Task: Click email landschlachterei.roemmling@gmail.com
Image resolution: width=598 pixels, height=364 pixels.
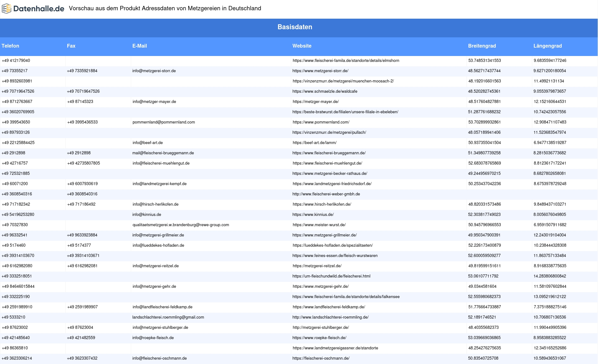Action: (168, 317)
